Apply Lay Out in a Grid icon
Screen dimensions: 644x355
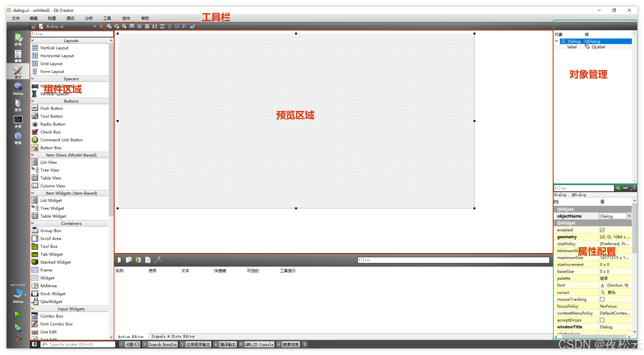pyautogui.click(x=177, y=26)
